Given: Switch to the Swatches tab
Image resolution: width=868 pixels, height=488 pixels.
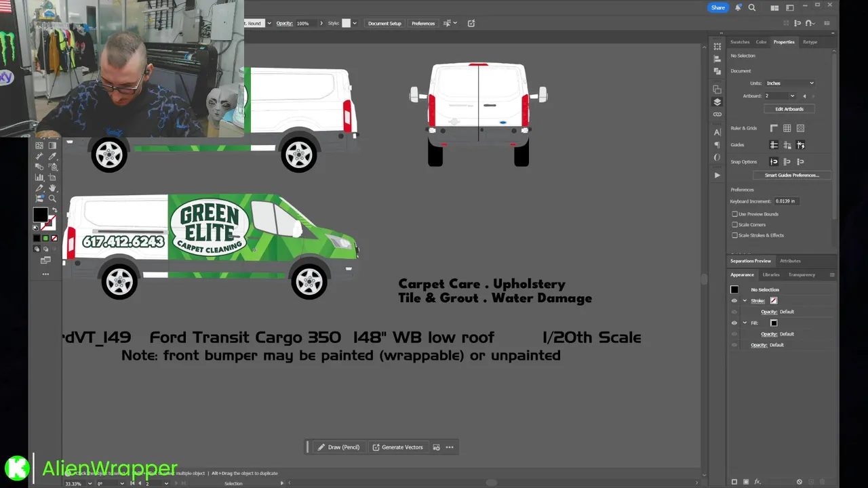Looking at the screenshot, I should pos(740,42).
